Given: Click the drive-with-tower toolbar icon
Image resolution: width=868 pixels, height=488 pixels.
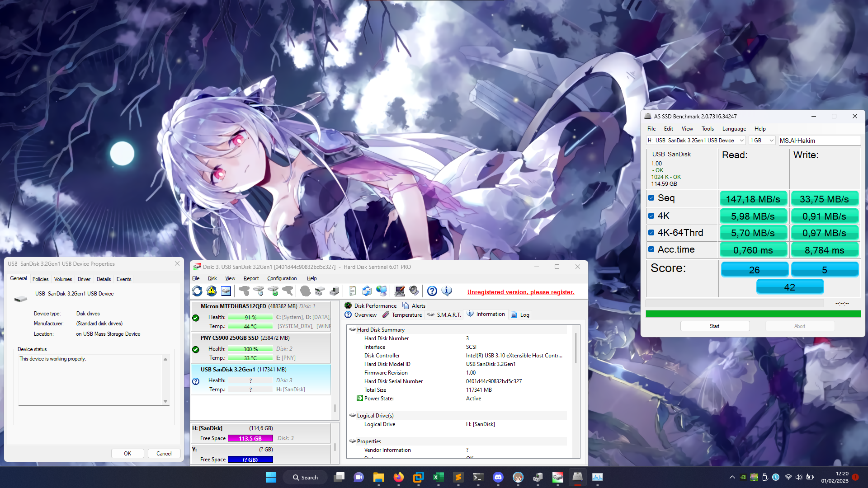Looking at the screenshot, I should [x=335, y=291].
